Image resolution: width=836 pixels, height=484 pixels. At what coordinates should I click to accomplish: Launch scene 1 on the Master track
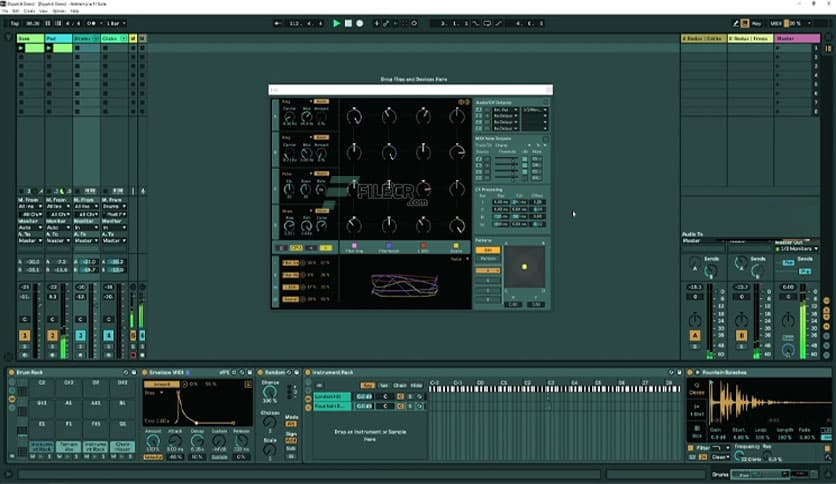pos(777,48)
